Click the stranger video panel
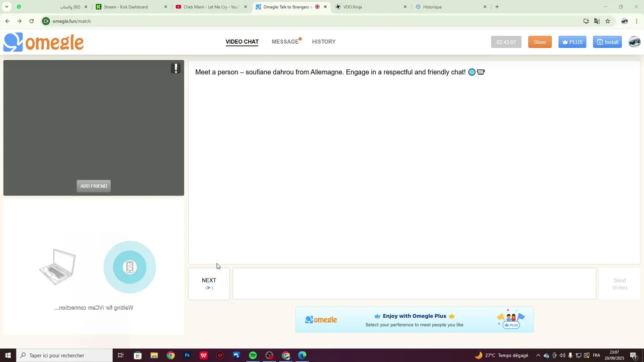The image size is (644, 362). (94, 128)
